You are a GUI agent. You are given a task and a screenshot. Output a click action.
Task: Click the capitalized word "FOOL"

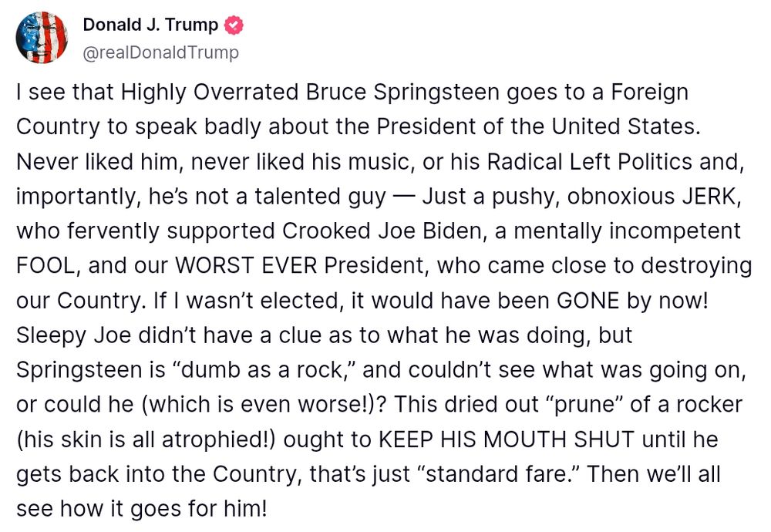45,265
